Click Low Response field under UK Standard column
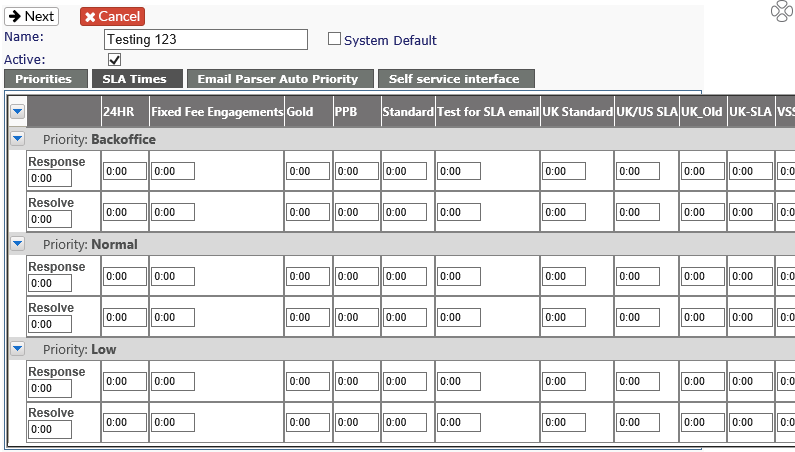Screen dimensions: 795x452 point(564,381)
